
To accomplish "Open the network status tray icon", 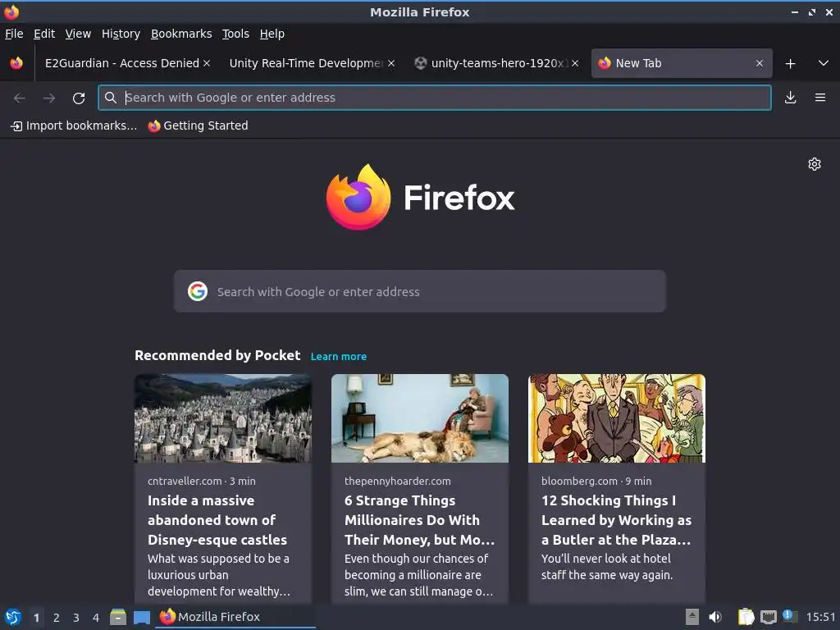I will click(x=768, y=617).
